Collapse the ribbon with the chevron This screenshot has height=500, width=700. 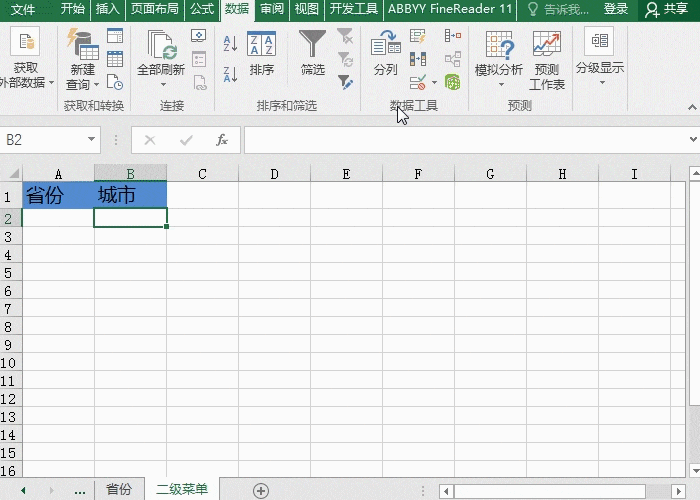point(692,107)
